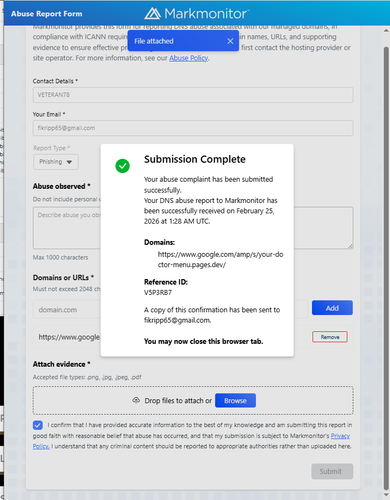Click the Remove button for the added URL
This screenshot has width=390, height=500.
click(330, 337)
